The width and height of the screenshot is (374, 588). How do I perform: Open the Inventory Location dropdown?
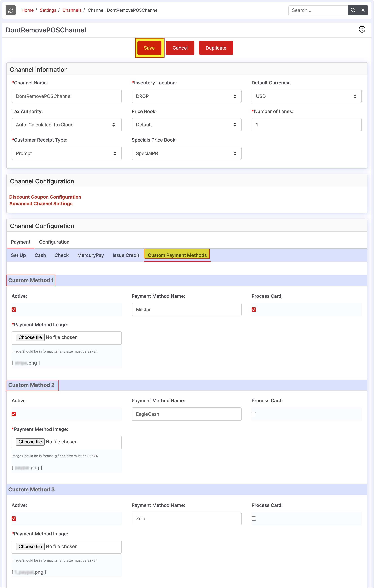click(x=186, y=96)
